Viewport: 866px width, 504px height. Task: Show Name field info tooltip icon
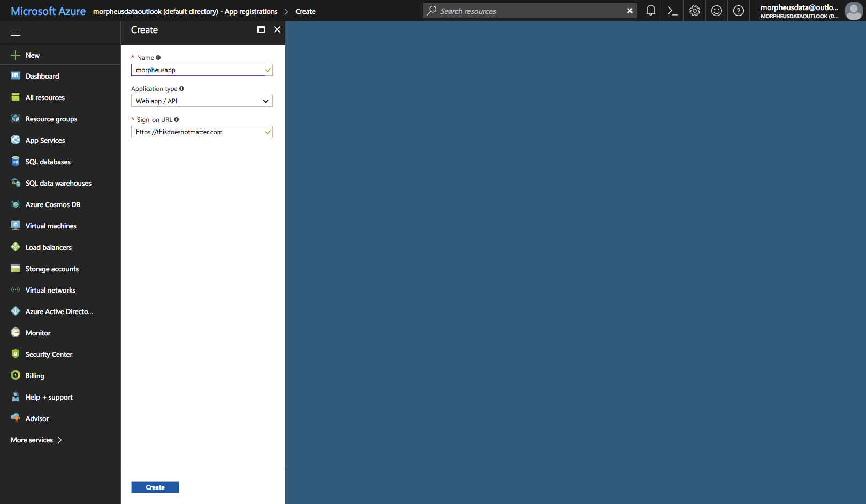point(158,58)
